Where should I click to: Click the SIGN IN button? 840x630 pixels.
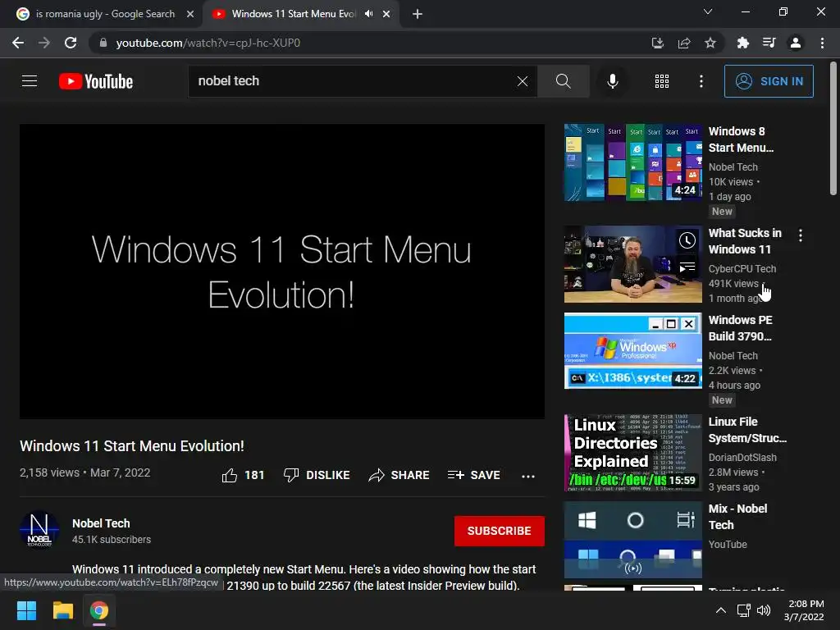pyautogui.click(x=768, y=81)
